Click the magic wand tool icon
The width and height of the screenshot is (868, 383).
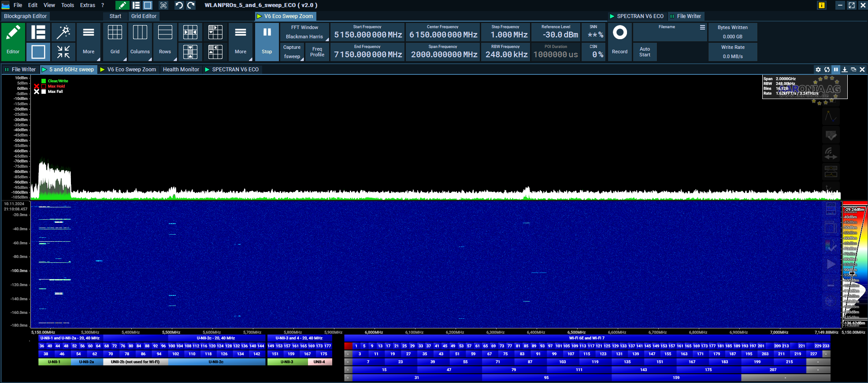click(x=63, y=32)
